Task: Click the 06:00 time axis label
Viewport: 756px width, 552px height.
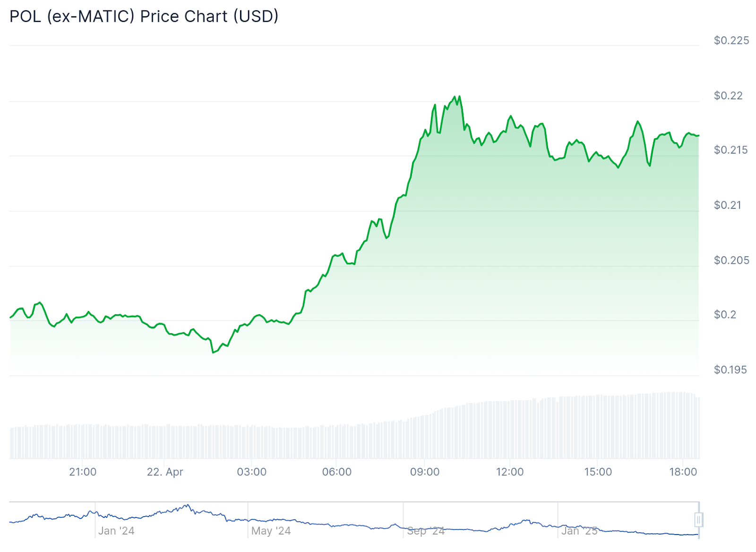Action: coord(337,472)
